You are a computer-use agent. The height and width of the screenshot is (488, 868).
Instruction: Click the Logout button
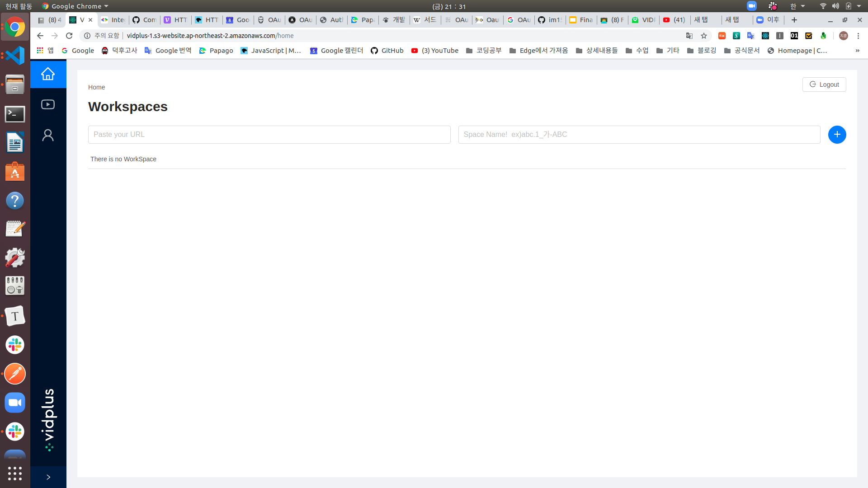[x=824, y=84]
